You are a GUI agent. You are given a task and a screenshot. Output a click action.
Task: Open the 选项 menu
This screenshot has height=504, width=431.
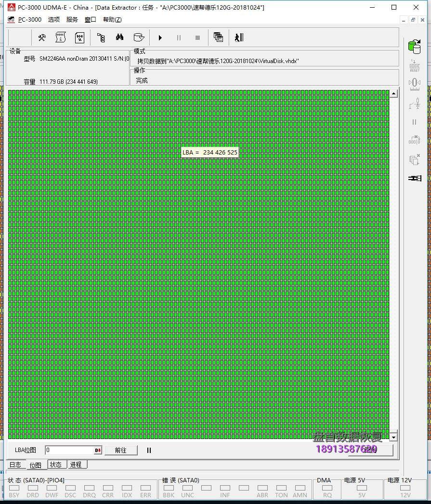[x=54, y=20]
